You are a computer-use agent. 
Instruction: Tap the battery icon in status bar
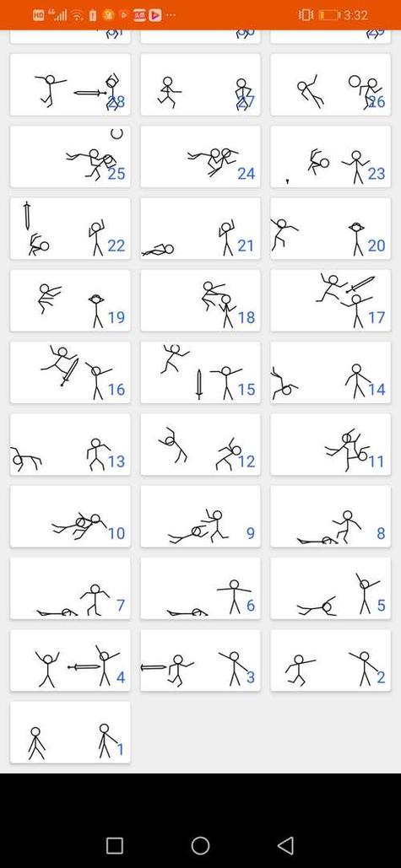pyautogui.click(x=329, y=15)
